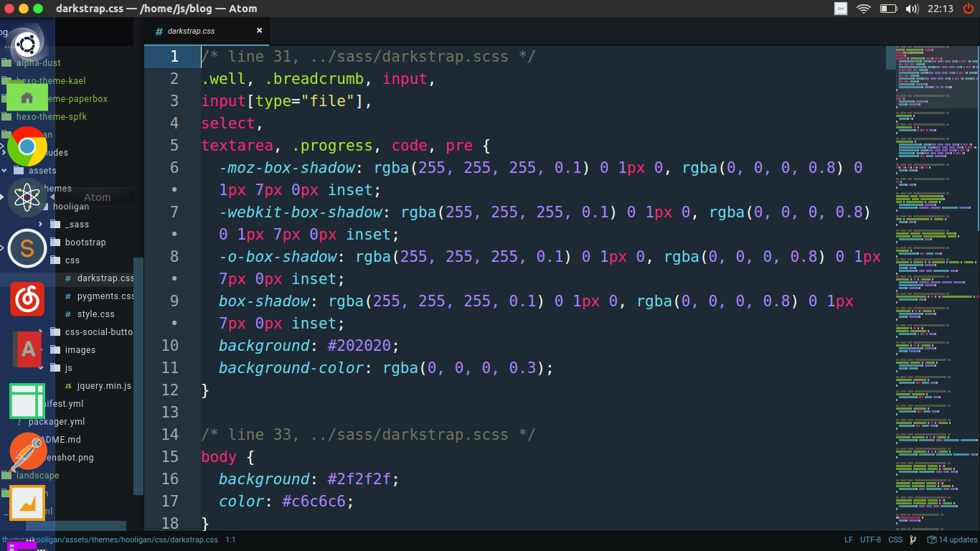Select the hexo-theme-spfk folder

click(x=52, y=117)
